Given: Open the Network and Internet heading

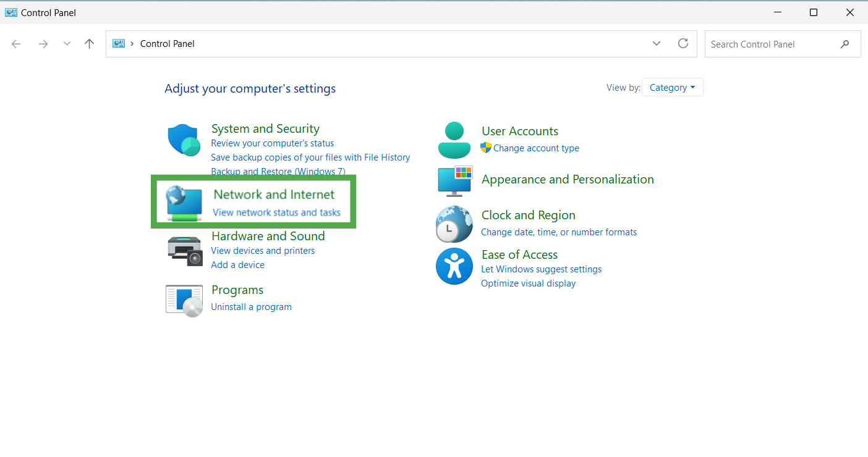Looking at the screenshot, I should 274,195.
